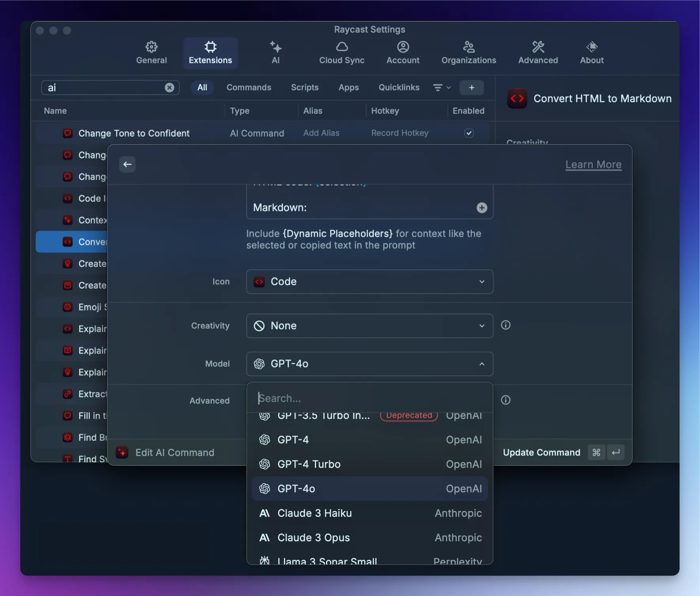Click the plus icon to add an extension
This screenshot has height=596, width=700.
(471, 87)
